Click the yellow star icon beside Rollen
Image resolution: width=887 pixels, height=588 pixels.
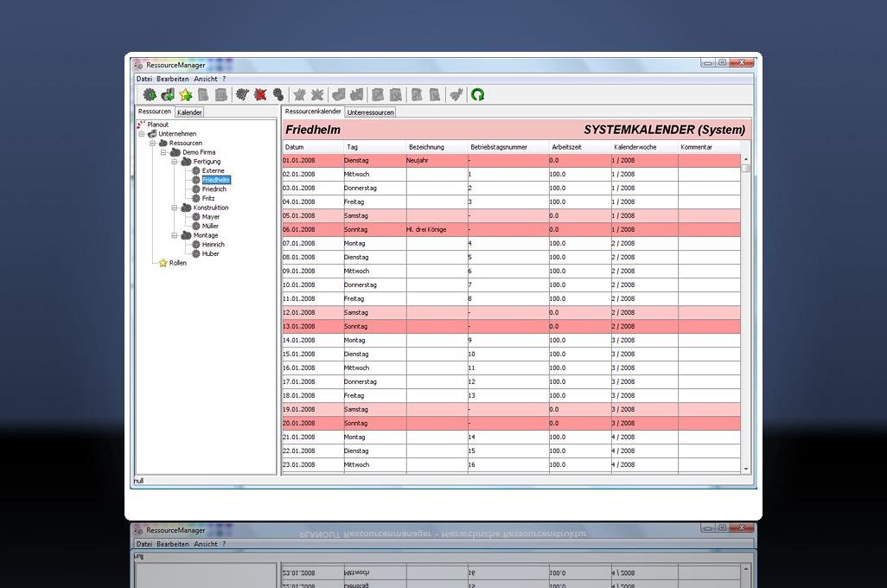pyautogui.click(x=163, y=263)
